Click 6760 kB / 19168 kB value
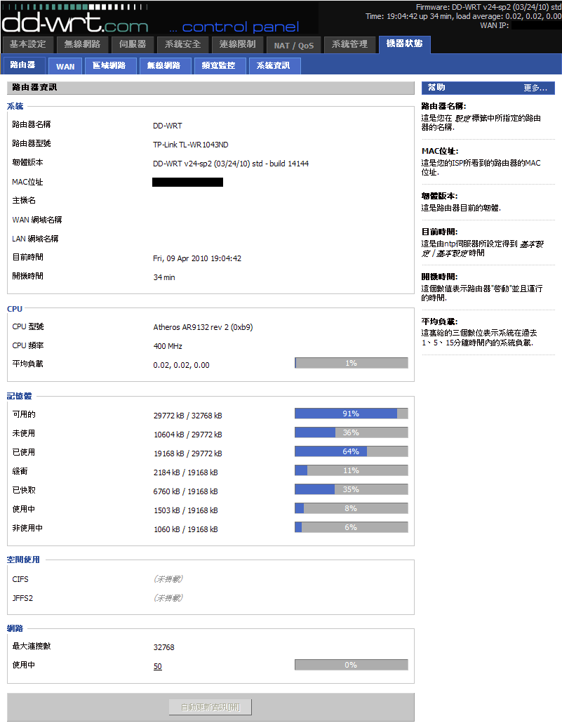Screen dimensions: 562x728 click(x=186, y=491)
